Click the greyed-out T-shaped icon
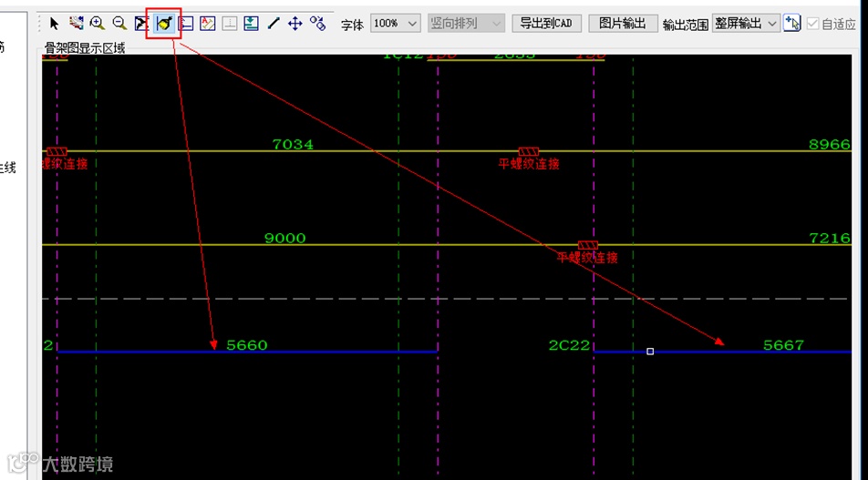868x480 pixels. coord(229,24)
